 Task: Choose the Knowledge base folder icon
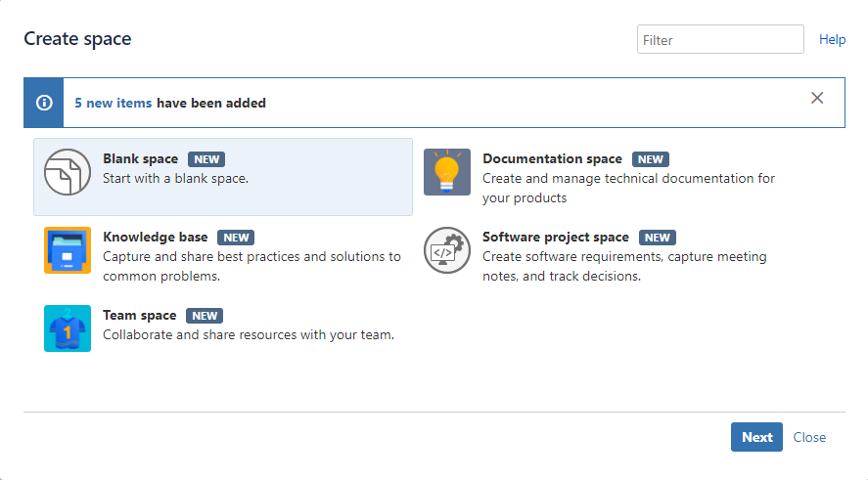click(x=68, y=250)
